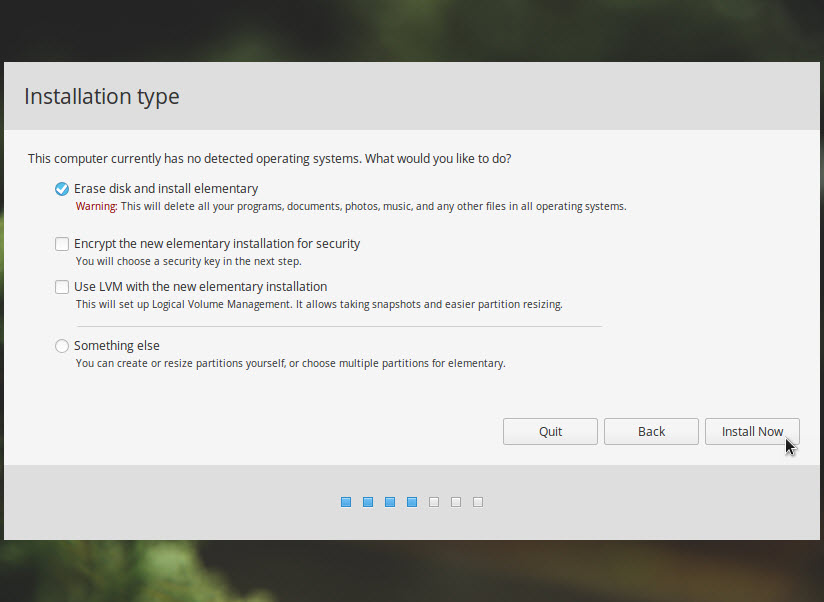The image size is (824, 602).
Task: Click the Quit button
Action: [x=550, y=431]
